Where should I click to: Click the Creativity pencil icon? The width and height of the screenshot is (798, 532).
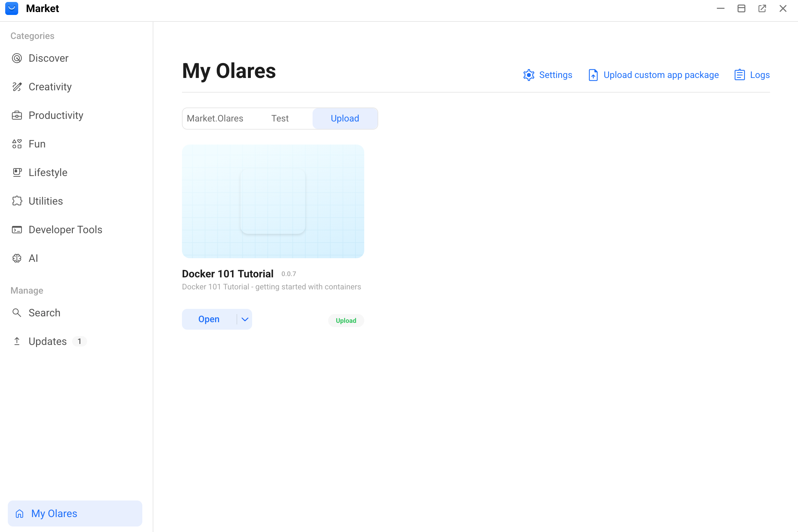(x=17, y=87)
